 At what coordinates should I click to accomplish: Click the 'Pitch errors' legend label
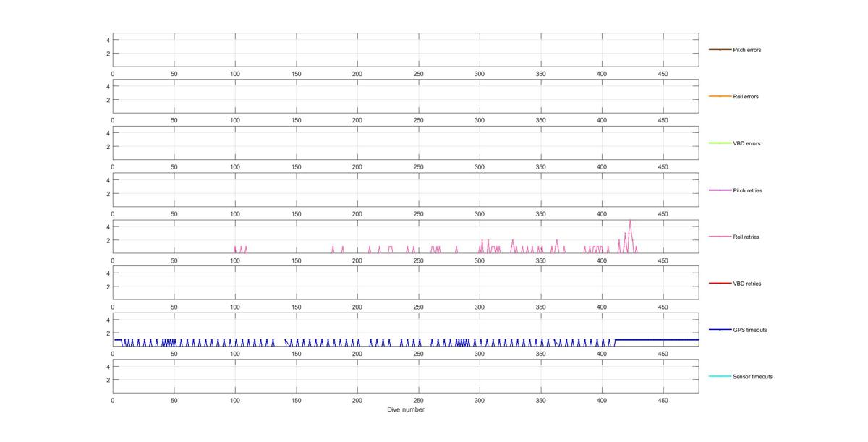pos(746,50)
